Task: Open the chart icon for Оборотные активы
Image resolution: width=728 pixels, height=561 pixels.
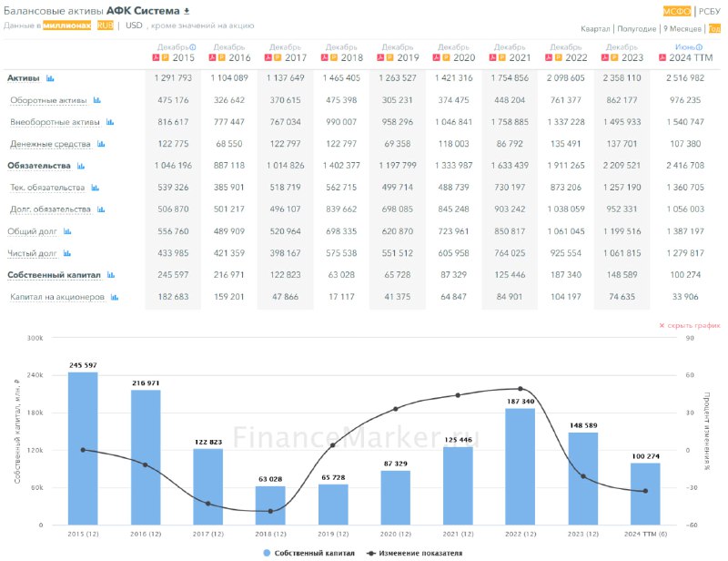Action: [97, 100]
